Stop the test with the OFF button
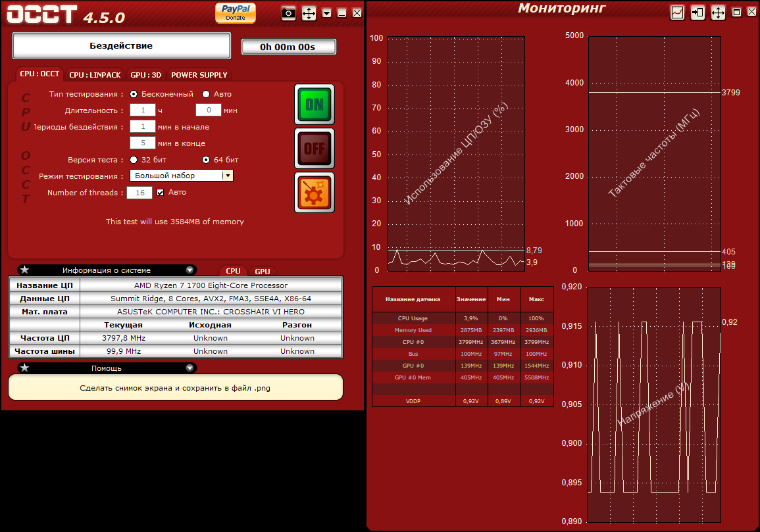The width and height of the screenshot is (760, 532). (x=315, y=148)
